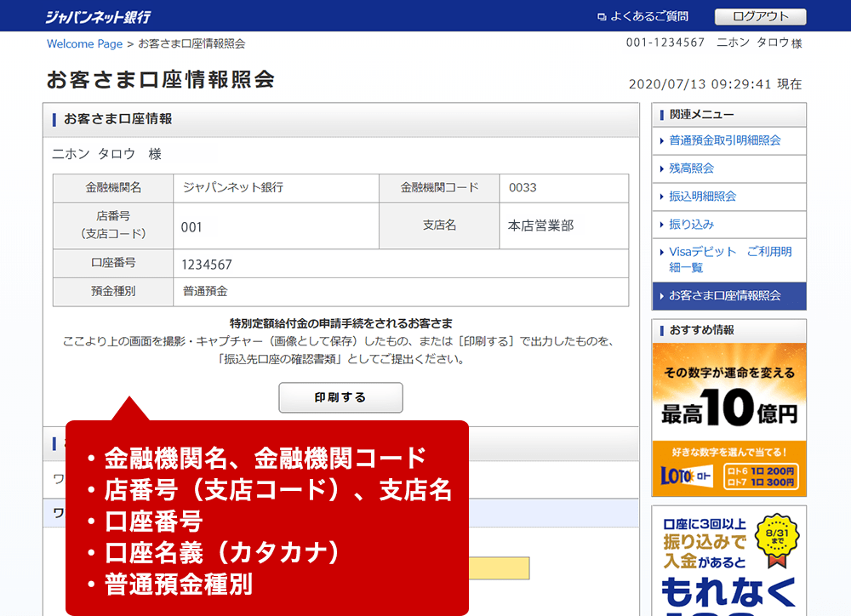Click the 特別定額給付金の申請手続をされるお客さま notice heading
This screenshot has width=851, height=616.
coord(341,323)
